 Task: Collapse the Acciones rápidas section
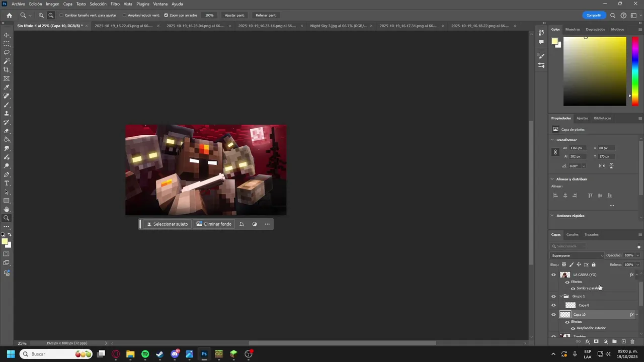(552, 216)
